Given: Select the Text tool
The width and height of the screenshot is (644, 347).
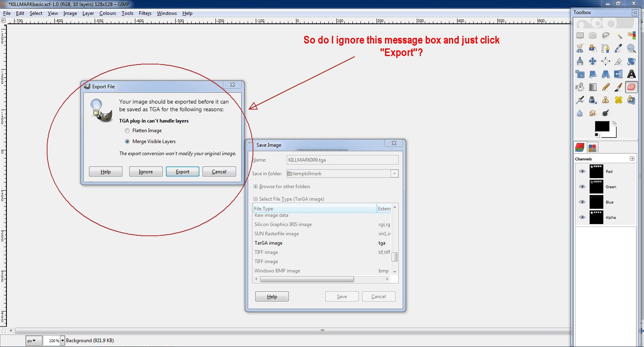Looking at the screenshot, I should click(632, 74).
